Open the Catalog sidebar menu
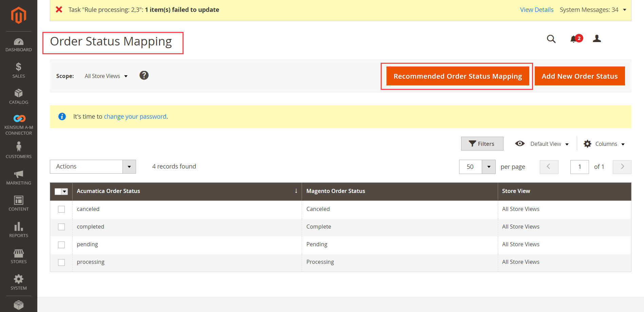 [19, 97]
